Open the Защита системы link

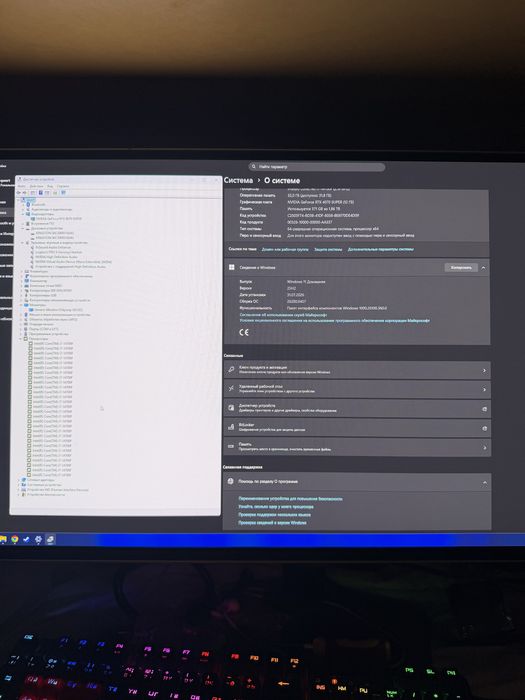(x=328, y=249)
